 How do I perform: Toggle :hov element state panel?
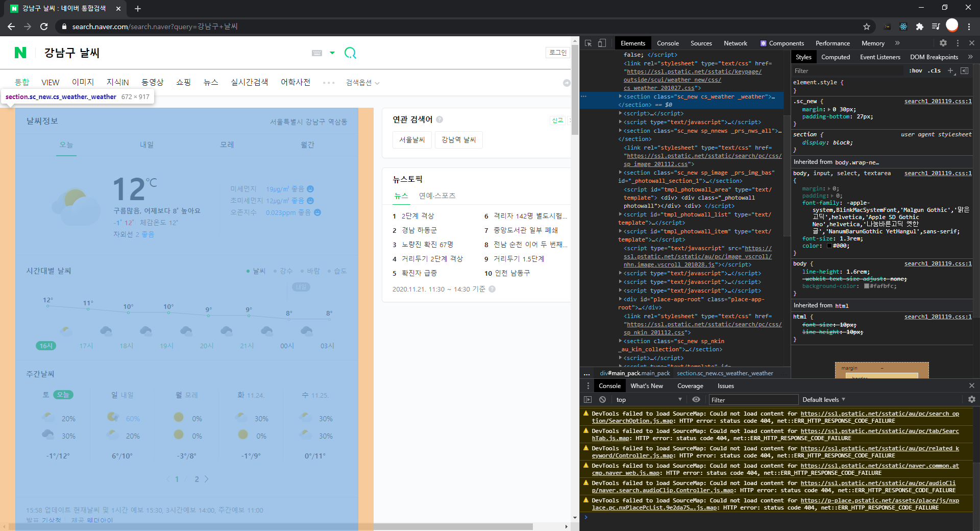point(916,71)
